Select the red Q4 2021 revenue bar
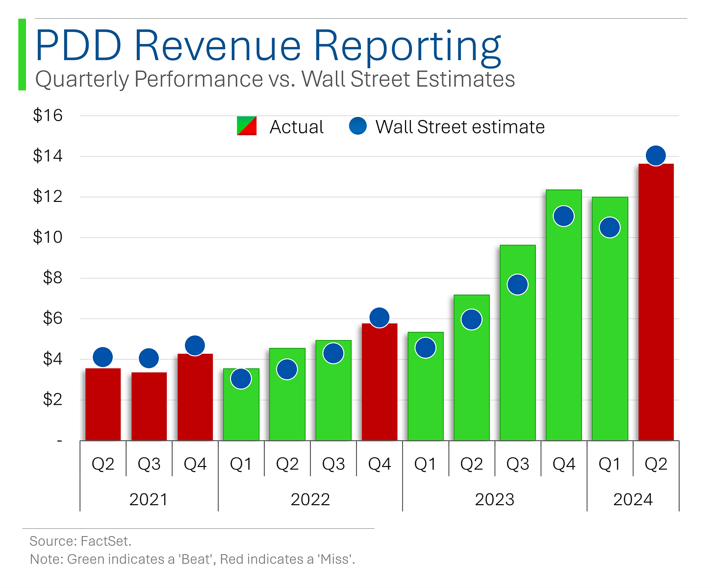Screen dimensions: 714x588 pyautogui.click(x=195, y=397)
